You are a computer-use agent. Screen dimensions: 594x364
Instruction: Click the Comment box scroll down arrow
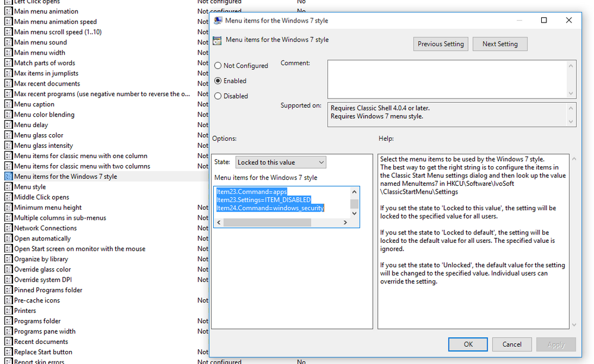[571, 94]
